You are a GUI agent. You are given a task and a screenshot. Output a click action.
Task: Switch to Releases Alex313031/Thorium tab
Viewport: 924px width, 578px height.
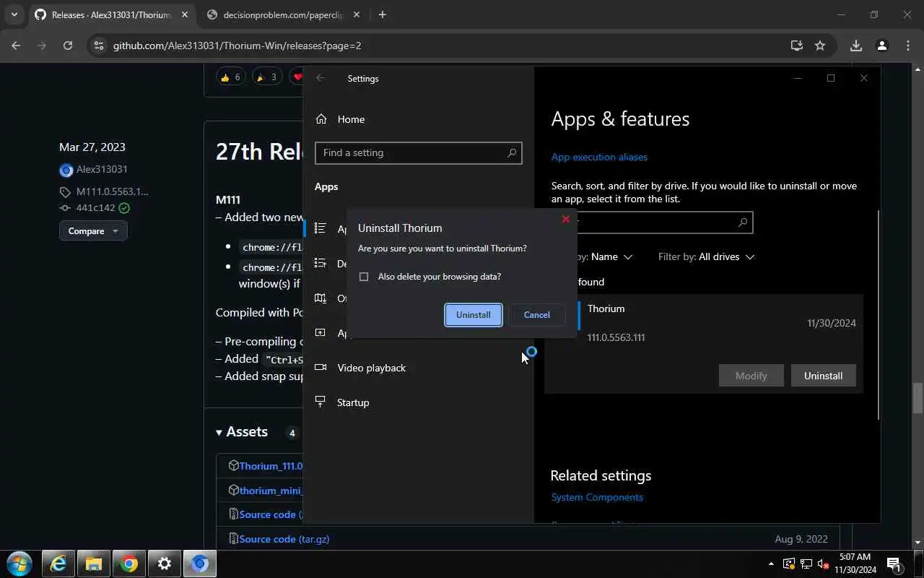[x=110, y=14]
